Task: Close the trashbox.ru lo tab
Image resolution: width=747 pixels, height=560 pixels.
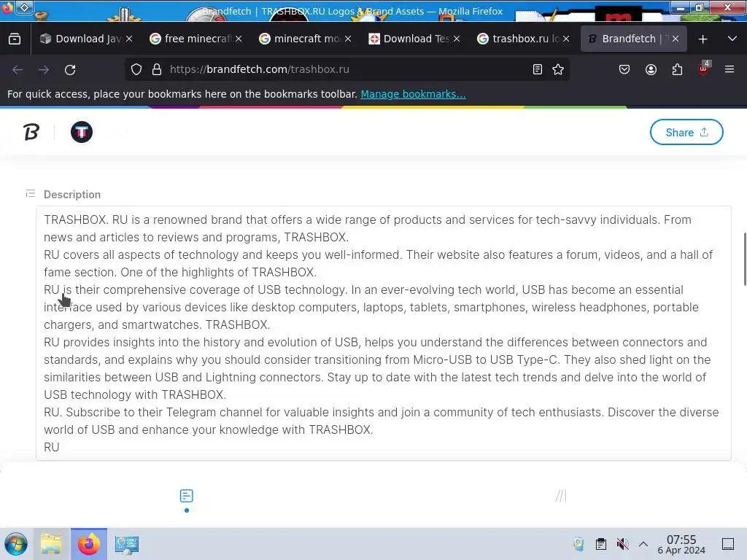Action: pos(566,39)
